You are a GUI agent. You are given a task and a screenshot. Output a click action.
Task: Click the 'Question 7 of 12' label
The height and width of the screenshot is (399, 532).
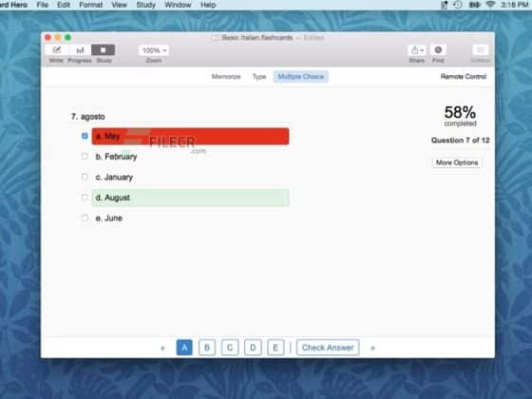pos(460,141)
